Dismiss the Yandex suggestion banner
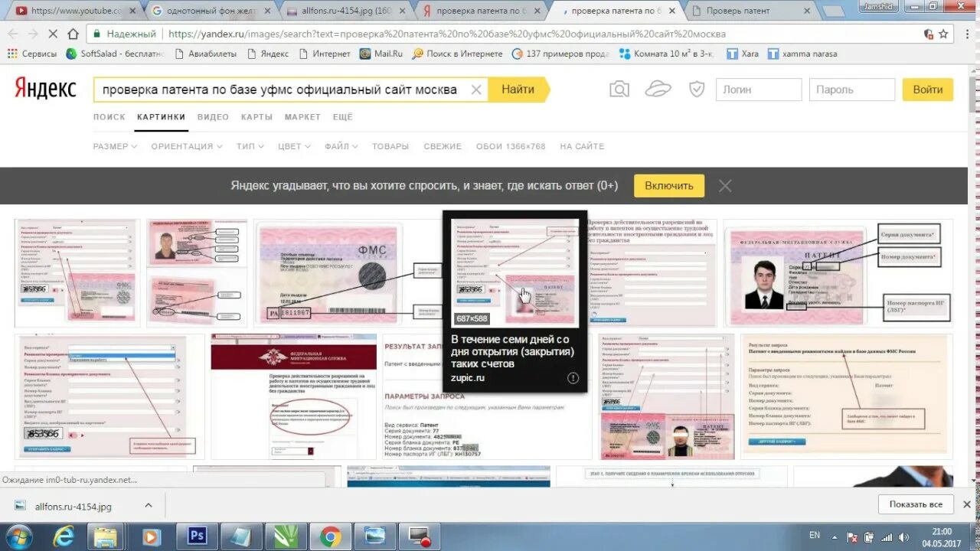Screen dimensions: 980x551 (x=725, y=185)
